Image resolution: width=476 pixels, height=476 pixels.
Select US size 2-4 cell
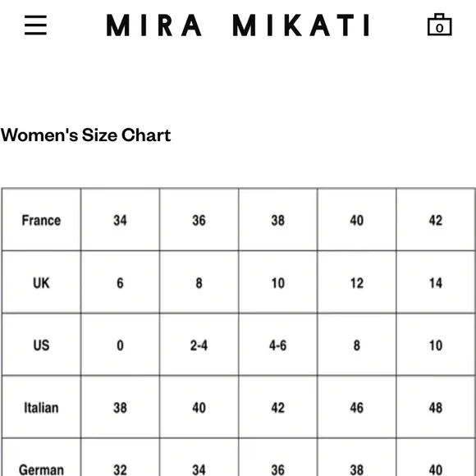click(199, 345)
